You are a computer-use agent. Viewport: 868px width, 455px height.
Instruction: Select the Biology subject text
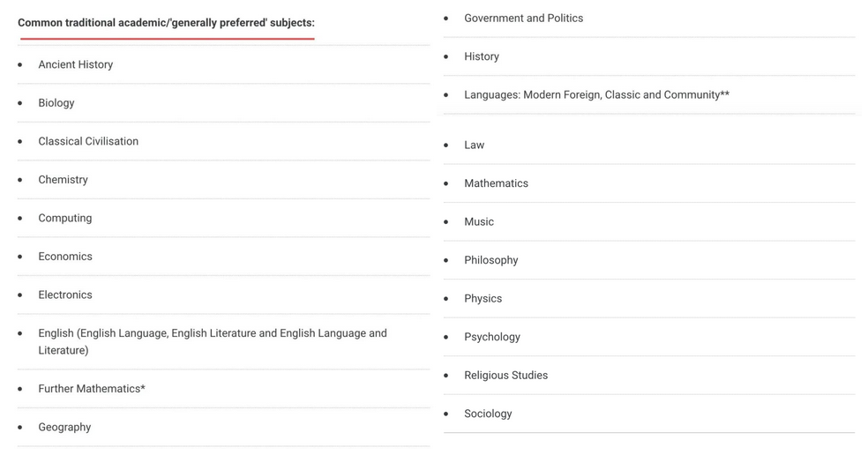[x=56, y=103]
